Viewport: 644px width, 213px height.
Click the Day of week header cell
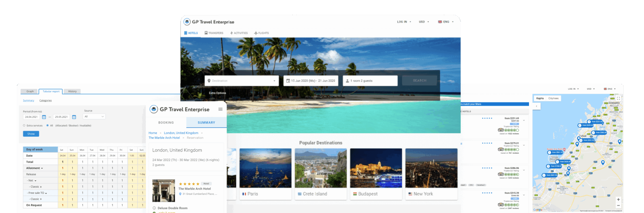point(40,150)
